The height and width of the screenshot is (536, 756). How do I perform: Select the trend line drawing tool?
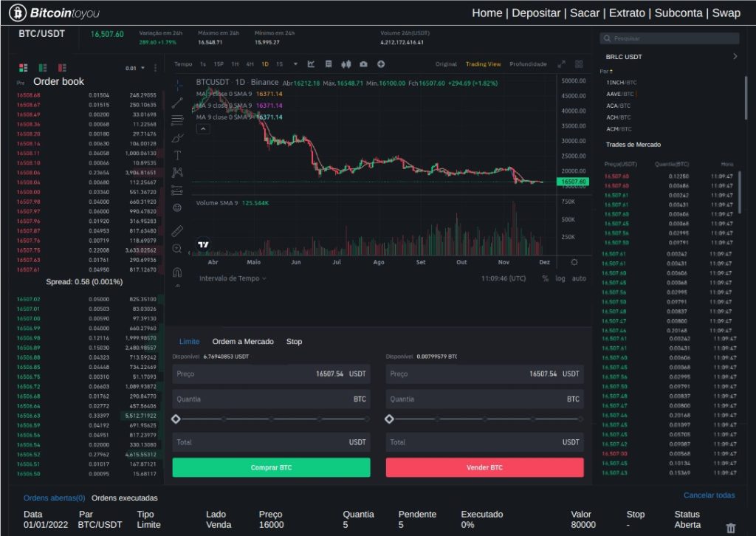[177, 102]
